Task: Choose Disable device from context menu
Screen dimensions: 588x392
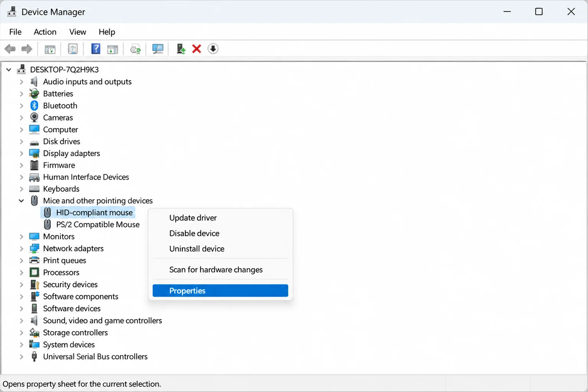Action: pyautogui.click(x=220, y=234)
